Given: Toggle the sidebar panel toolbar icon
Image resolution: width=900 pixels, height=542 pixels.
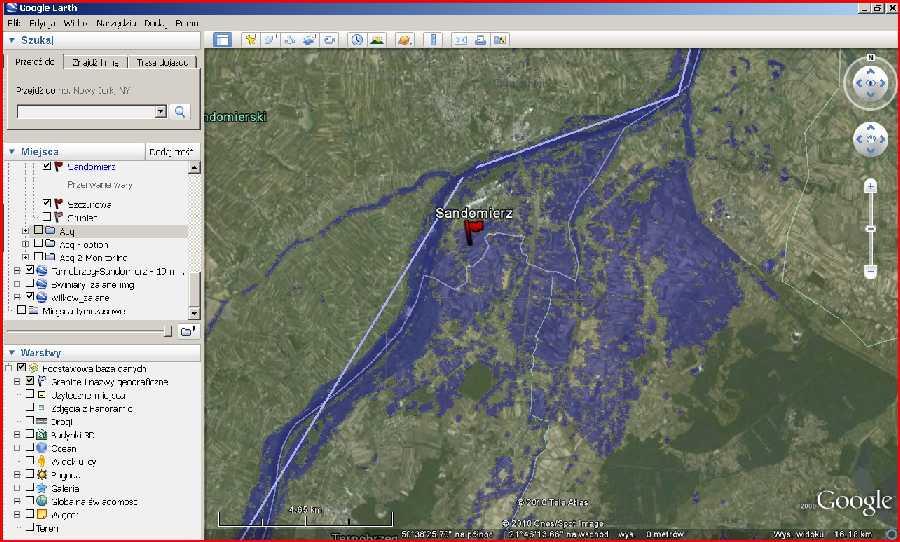Looking at the screenshot, I should [222, 40].
